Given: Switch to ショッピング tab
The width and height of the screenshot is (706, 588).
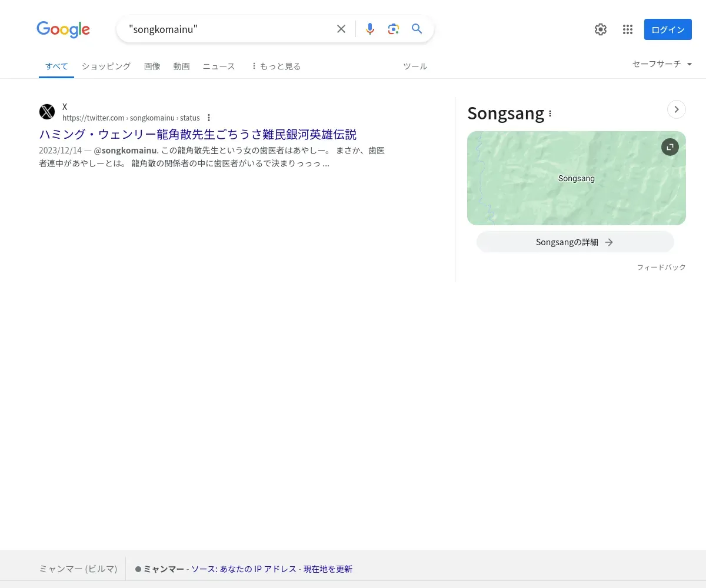Looking at the screenshot, I should (106, 66).
